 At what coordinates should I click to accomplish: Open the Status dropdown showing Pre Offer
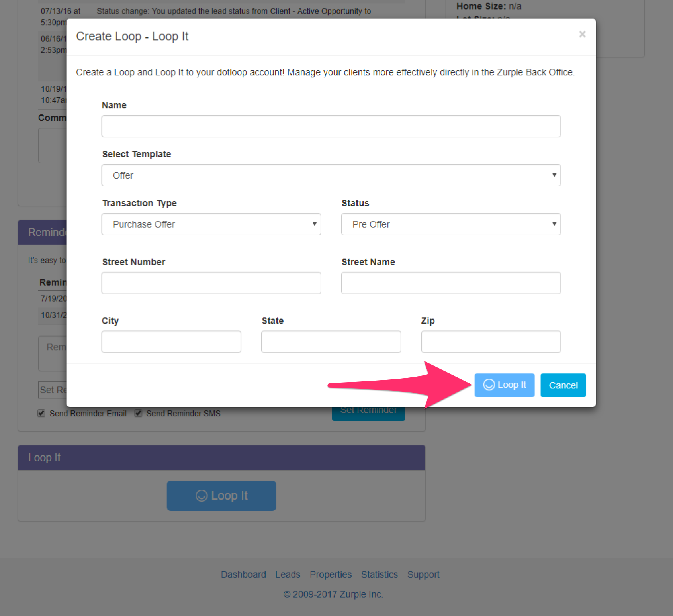[450, 224]
